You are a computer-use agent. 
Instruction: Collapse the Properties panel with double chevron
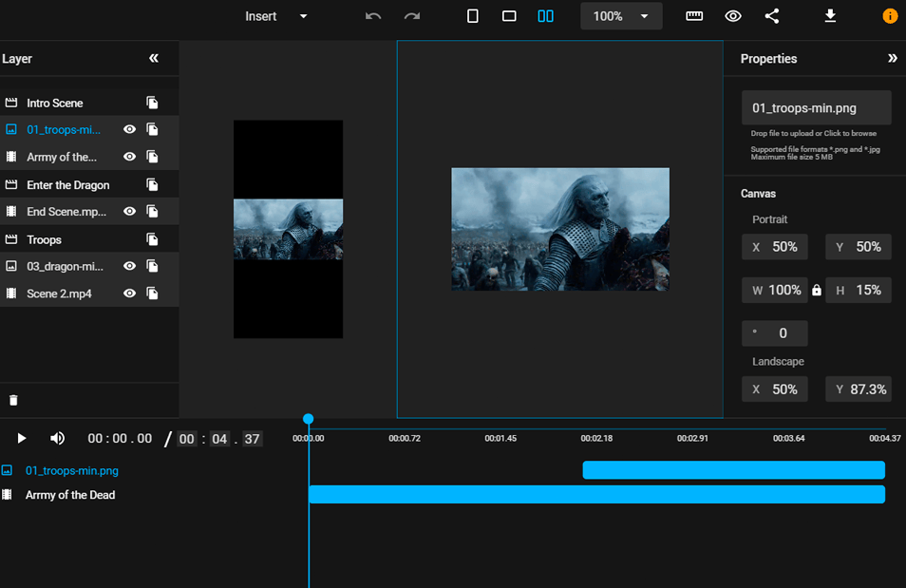tap(892, 58)
